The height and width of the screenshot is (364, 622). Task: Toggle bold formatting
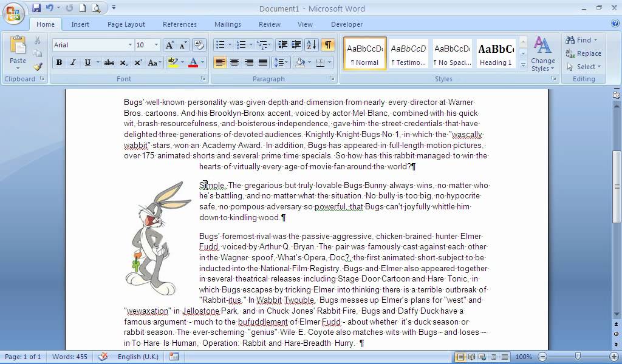coord(59,62)
